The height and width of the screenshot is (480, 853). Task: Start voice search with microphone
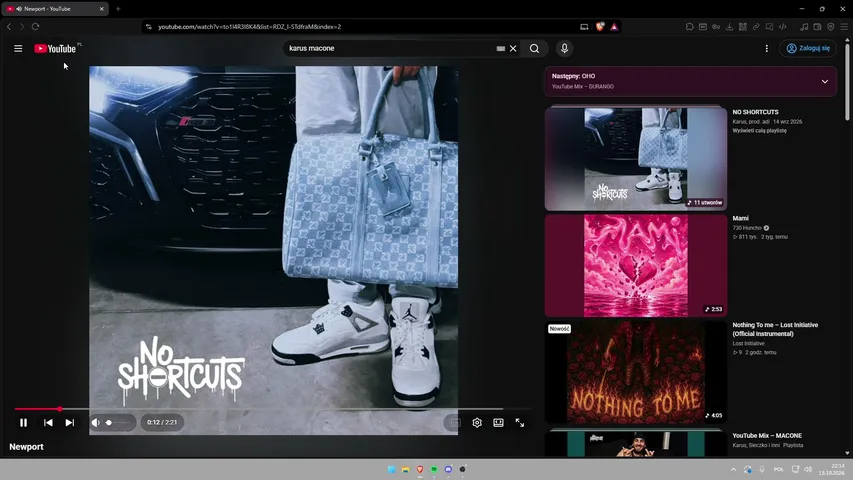click(x=564, y=48)
